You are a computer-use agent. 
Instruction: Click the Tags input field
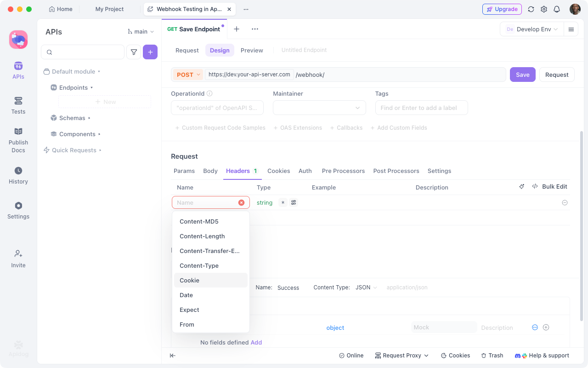coord(421,108)
